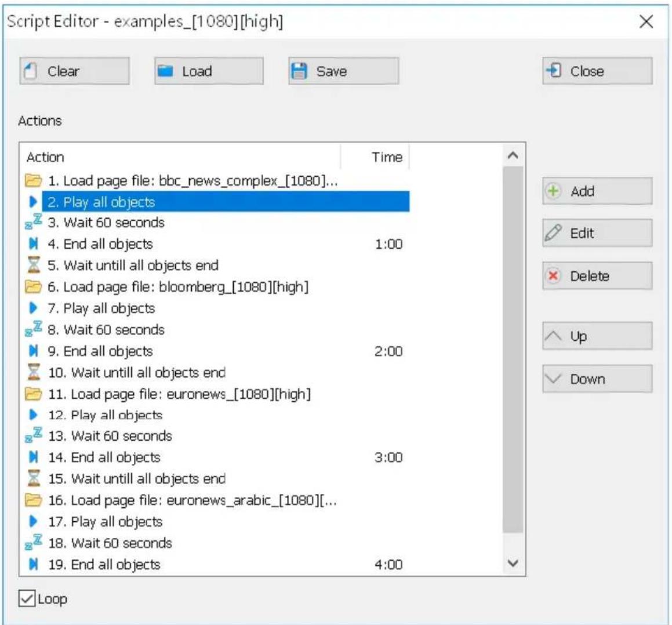The image size is (672, 625).
Task: Click the sleep icon beside '8. Wait 60 seconds'
Action: 33,329
